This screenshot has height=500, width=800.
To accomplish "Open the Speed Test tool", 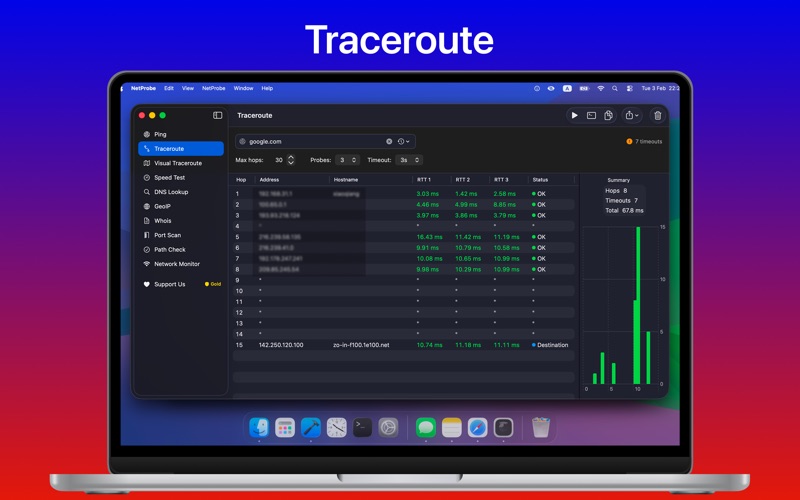I will [x=181, y=178].
